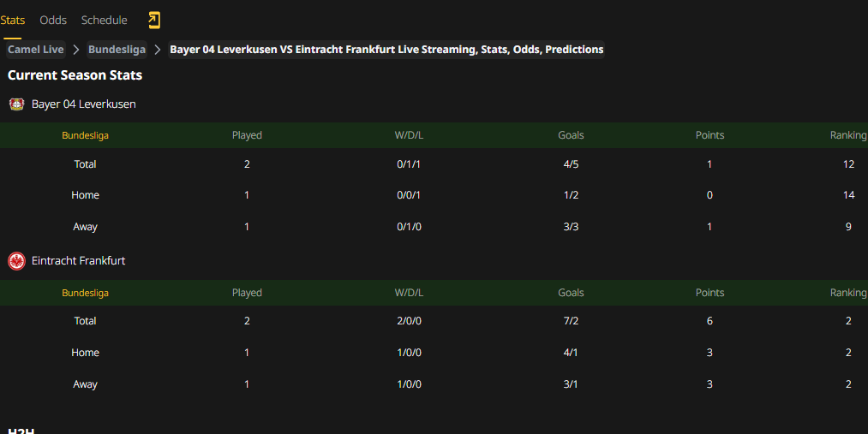This screenshot has height=434, width=868.
Task: Open the Bayer 04 Leverkusen team name
Action: (x=84, y=104)
